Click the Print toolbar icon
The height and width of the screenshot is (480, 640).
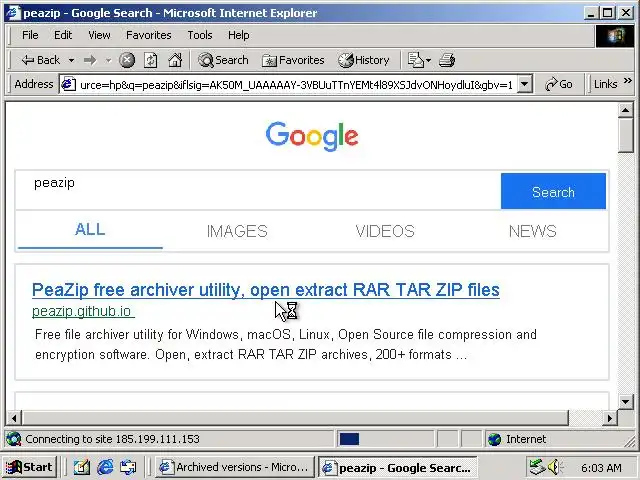(x=447, y=60)
